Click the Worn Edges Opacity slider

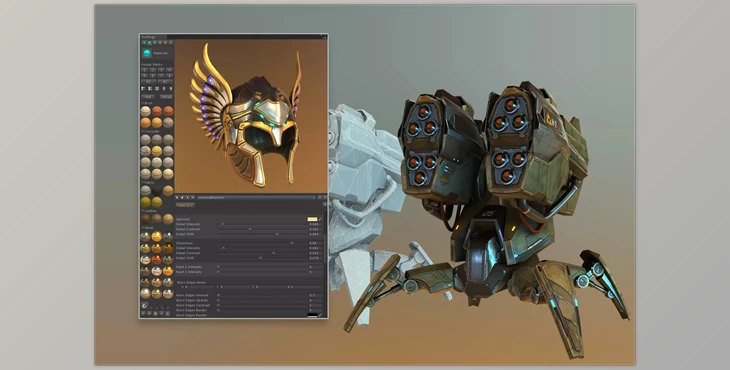pos(263,300)
